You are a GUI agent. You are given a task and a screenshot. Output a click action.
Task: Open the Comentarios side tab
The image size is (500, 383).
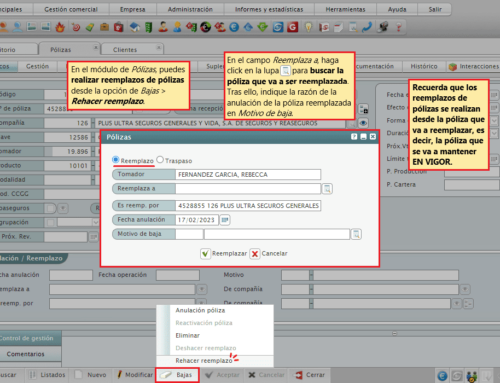click(25, 354)
